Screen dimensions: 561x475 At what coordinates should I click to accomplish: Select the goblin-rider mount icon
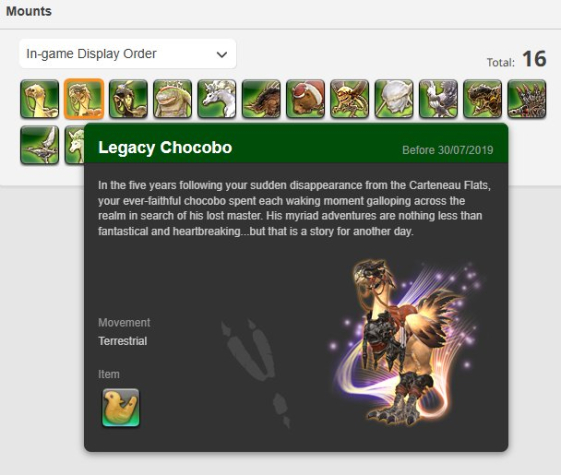pos(128,99)
